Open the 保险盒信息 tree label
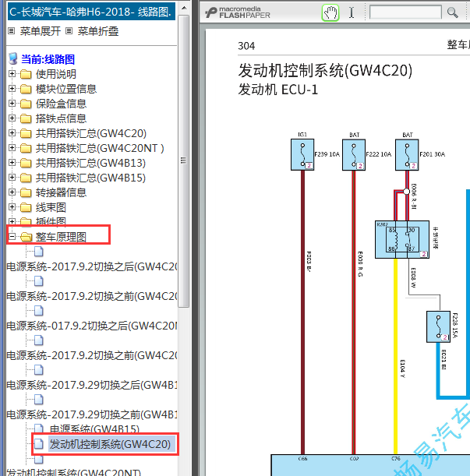Image resolution: width=470 pixels, height=476 pixels. tap(61, 104)
